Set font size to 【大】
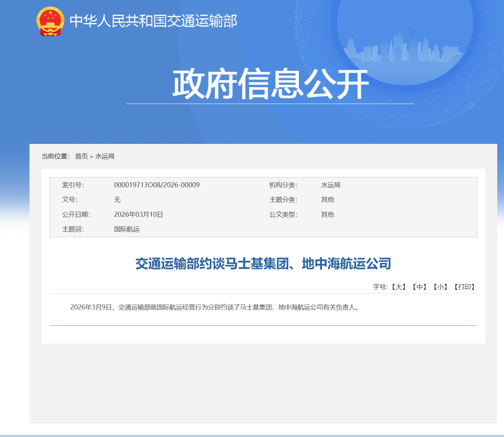 (x=399, y=287)
